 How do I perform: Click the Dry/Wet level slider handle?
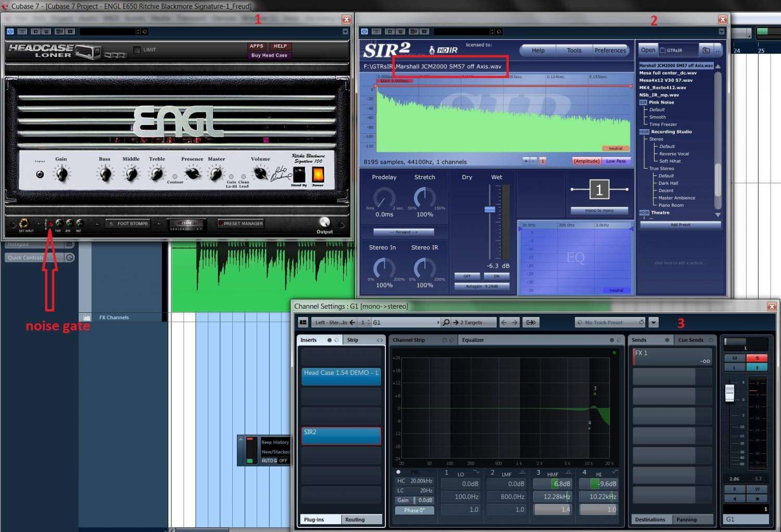(490, 210)
